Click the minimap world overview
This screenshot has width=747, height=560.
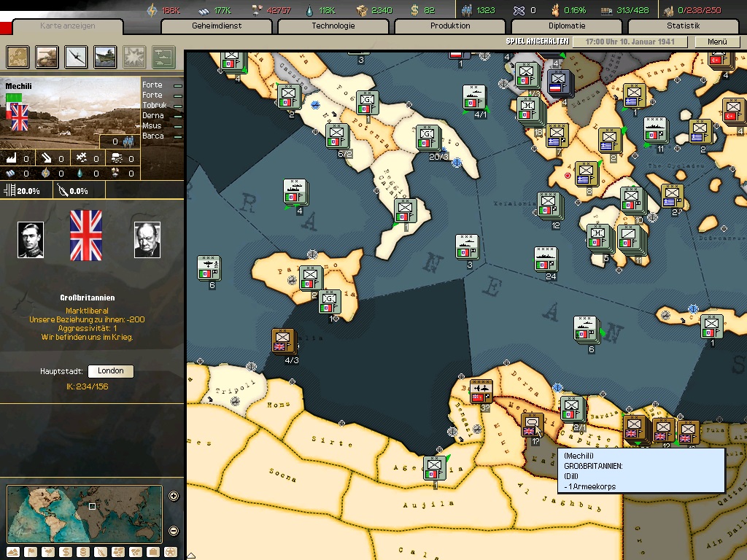[x=85, y=513]
